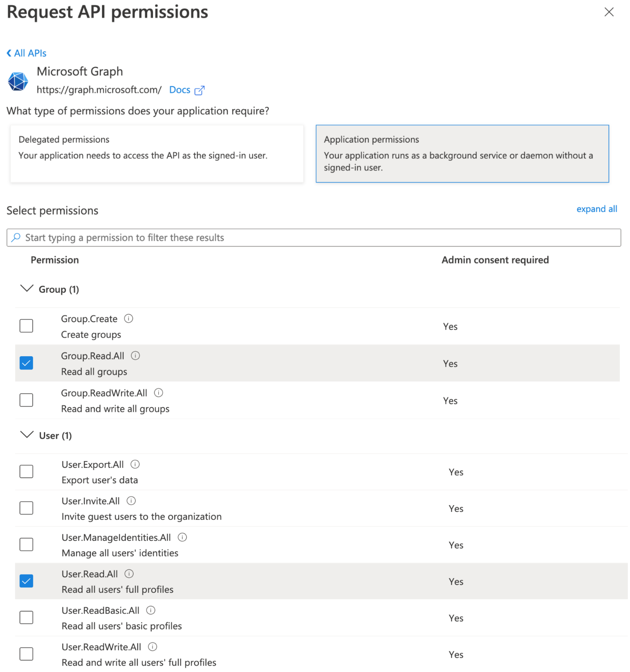Open the Microsoft Graph Docs link
630x672 pixels.
[180, 90]
